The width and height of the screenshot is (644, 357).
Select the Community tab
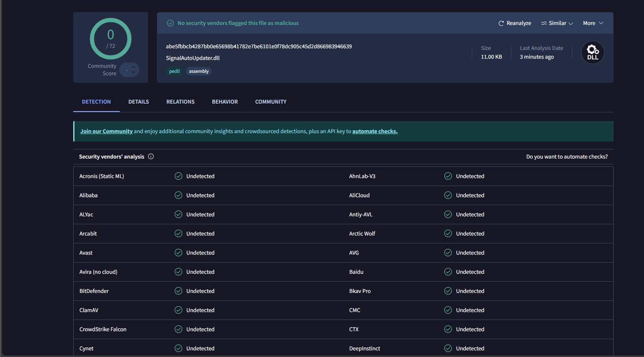coord(270,102)
